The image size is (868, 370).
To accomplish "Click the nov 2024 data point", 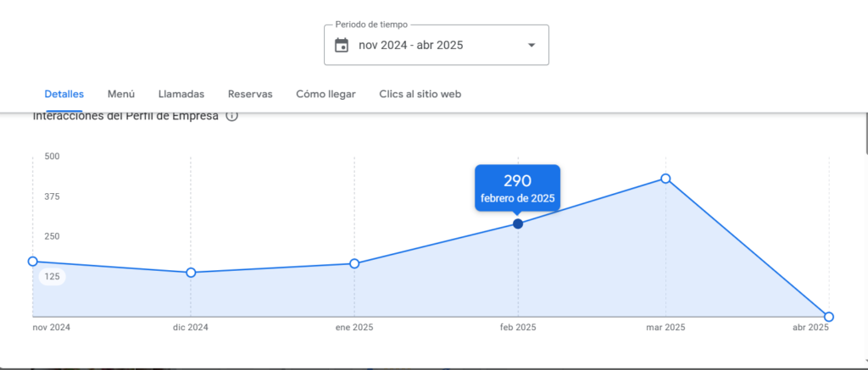I will pos(33,262).
